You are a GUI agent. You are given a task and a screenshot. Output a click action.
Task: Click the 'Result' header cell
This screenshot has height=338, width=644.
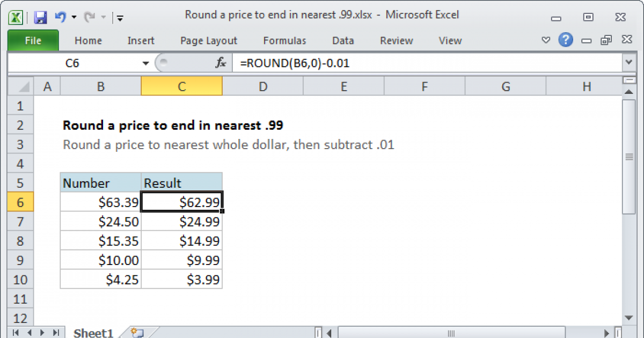pyautogui.click(x=182, y=183)
